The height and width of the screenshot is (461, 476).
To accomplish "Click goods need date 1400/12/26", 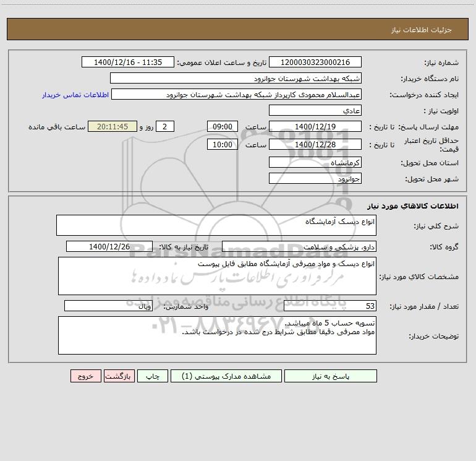I will [109, 246].
